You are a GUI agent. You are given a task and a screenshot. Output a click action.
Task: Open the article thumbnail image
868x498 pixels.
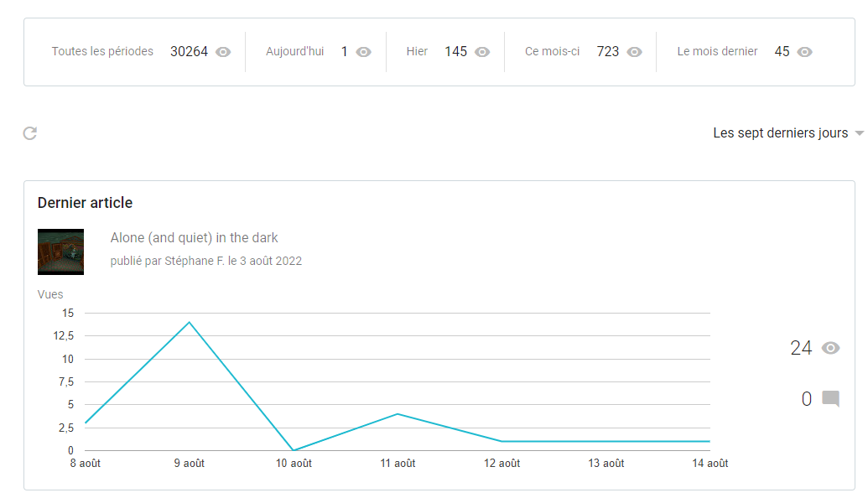click(x=61, y=252)
